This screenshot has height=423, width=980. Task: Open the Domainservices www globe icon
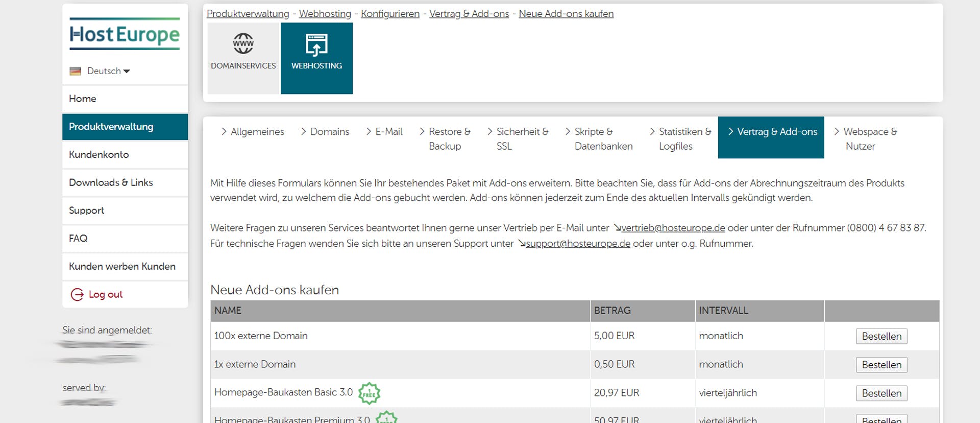pos(243,43)
